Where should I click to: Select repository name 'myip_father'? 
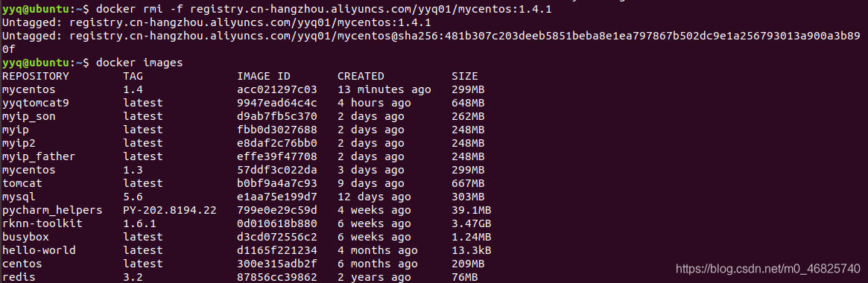(x=39, y=156)
